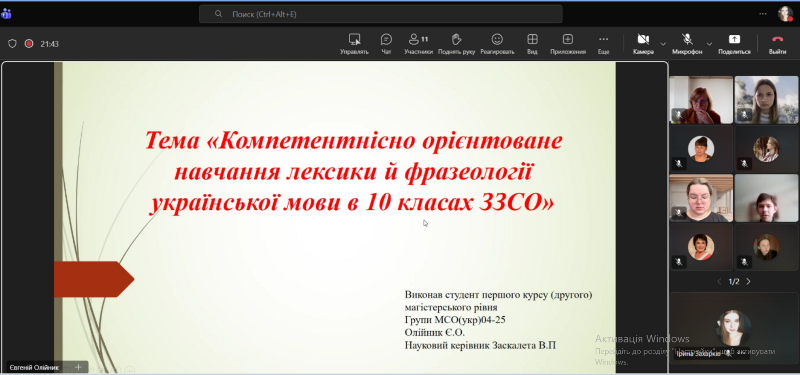This screenshot has width=800, height=375.
Task: Open the Еще (more actions) menu
Action: (x=604, y=44)
